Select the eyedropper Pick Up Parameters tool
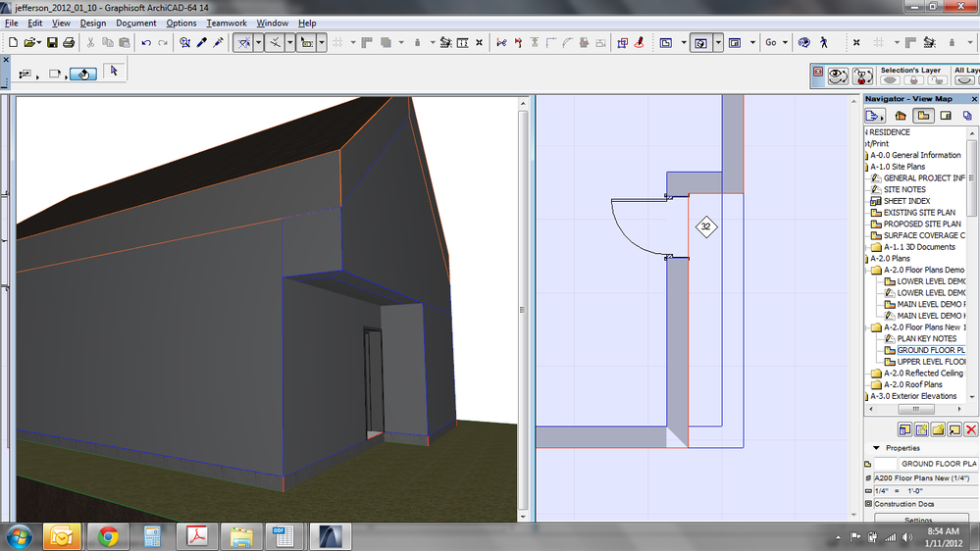Viewport: 980px width, 551px height. (202, 43)
